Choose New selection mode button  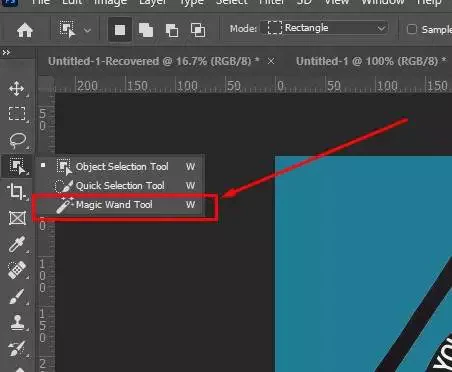[120, 30]
